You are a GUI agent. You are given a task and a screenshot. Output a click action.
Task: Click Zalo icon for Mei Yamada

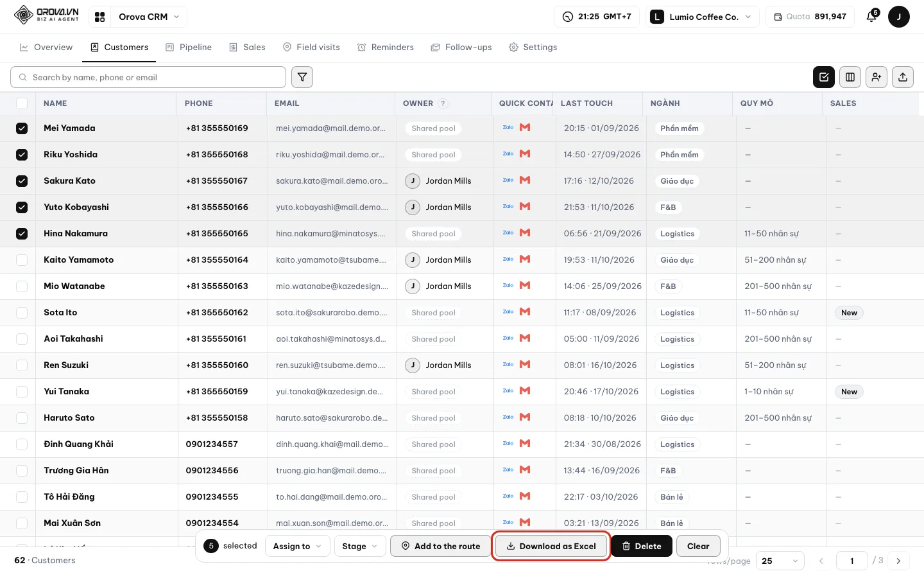[x=508, y=128]
